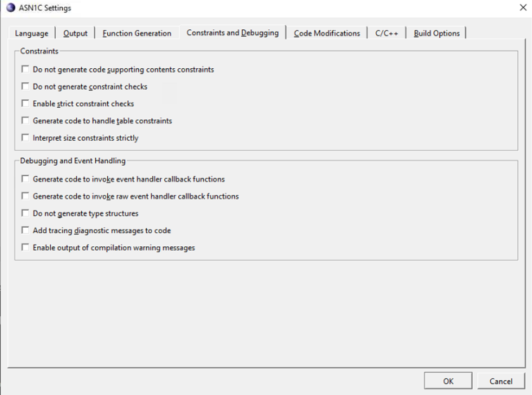Enable 'Add tracing diagnostic messages to code'
Viewport: 532px width, 395px height.
(x=25, y=230)
